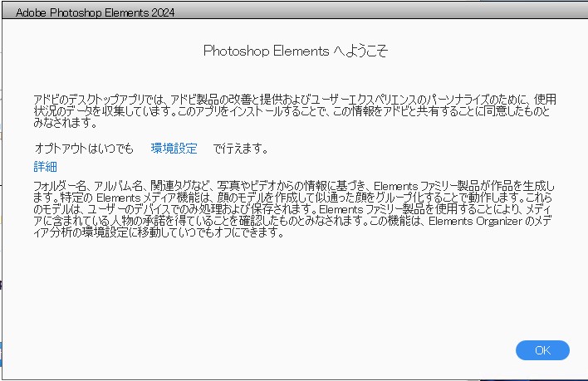Open the 詳細 details link
588x381 pixels.
pos(46,166)
